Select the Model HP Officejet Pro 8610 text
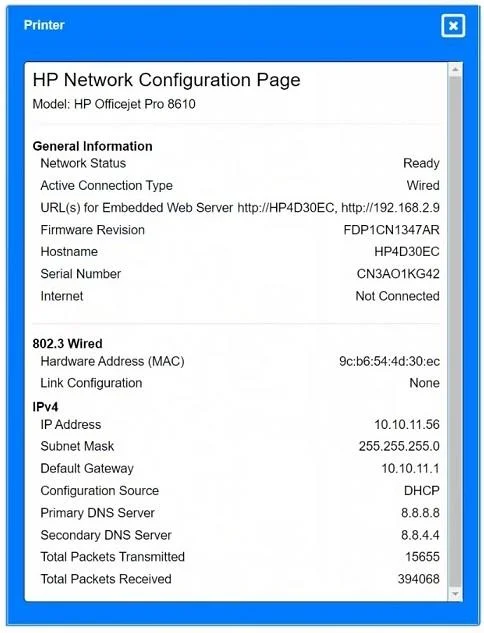This screenshot has width=484, height=633. [x=114, y=104]
